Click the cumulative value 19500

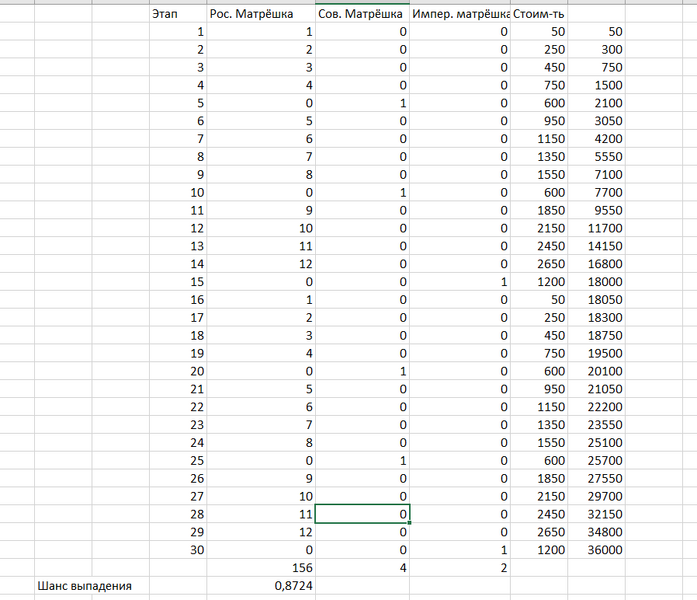coord(596,353)
